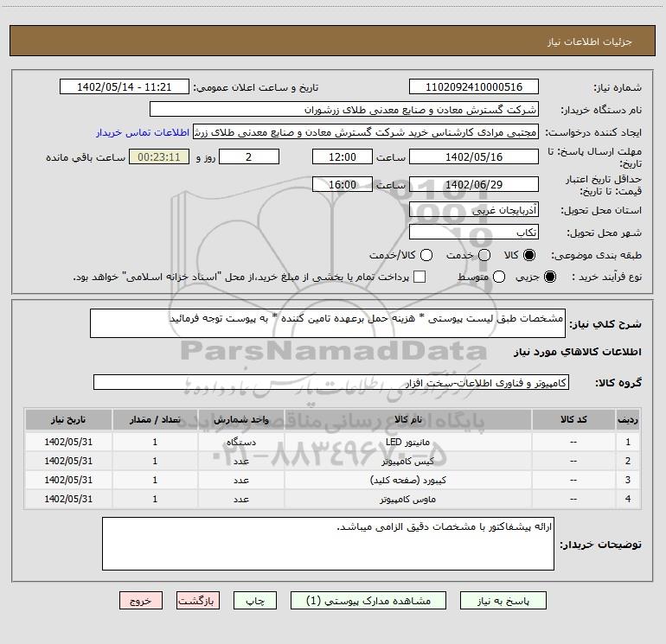The image size is (666, 644).
Task: Click the remaining days field showing 2
Action: (x=249, y=156)
